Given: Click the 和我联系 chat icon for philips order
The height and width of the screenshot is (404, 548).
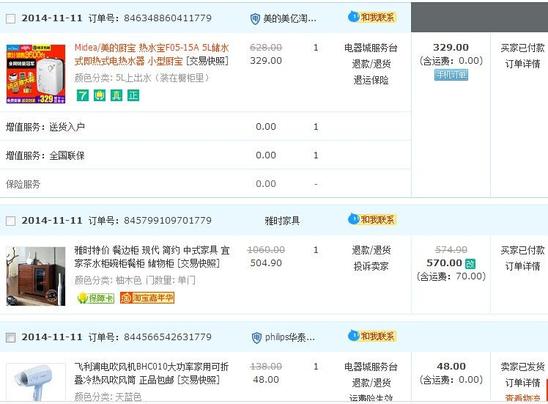Looking at the screenshot, I should [x=372, y=336].
